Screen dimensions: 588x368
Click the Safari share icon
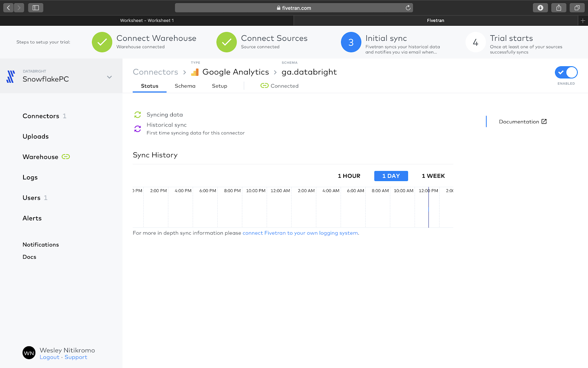(559, 8)
